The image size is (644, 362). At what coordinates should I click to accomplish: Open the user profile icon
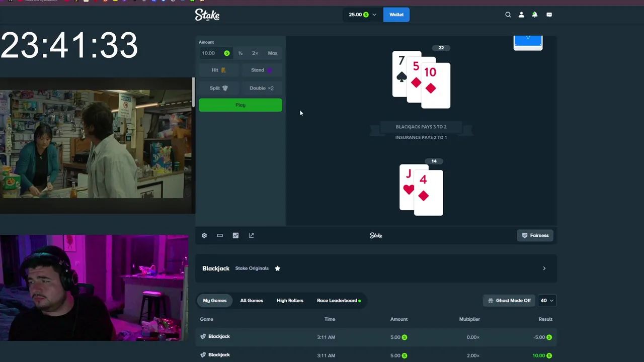(521, 15)
